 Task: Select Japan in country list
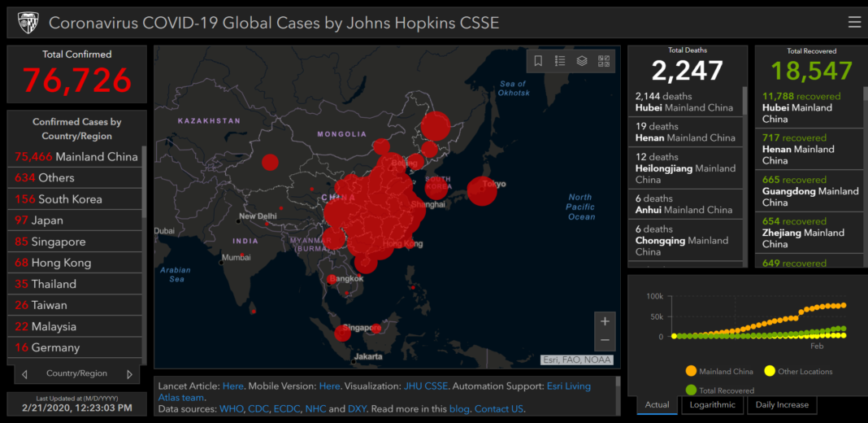click(76, 220)
